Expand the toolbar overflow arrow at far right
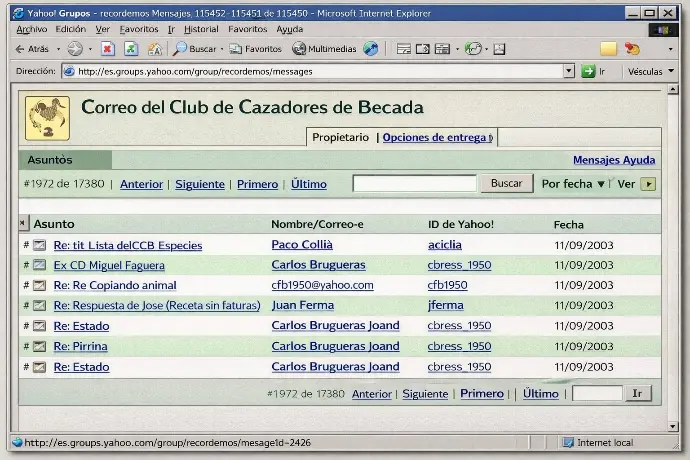 click(671, 49)
